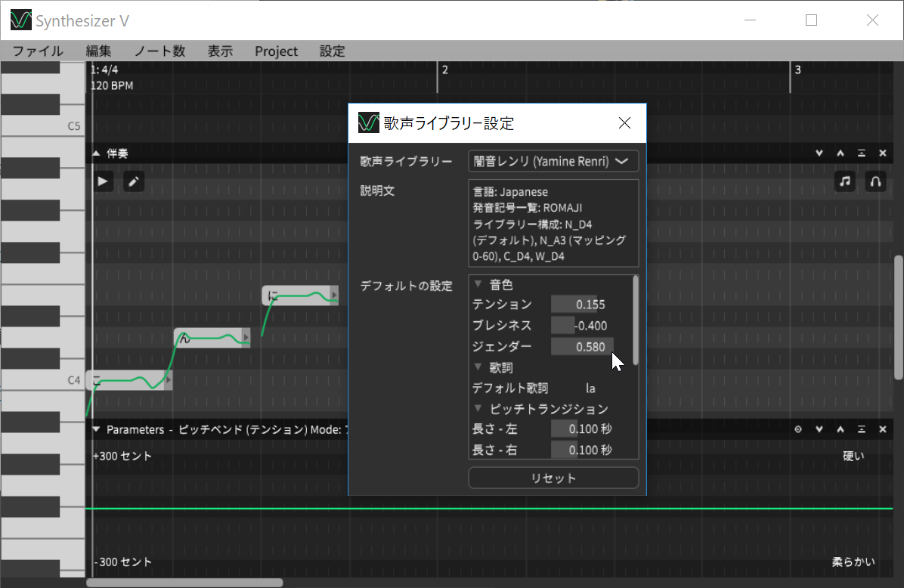
Task: Click the リセット button
Action: point(553,478)
